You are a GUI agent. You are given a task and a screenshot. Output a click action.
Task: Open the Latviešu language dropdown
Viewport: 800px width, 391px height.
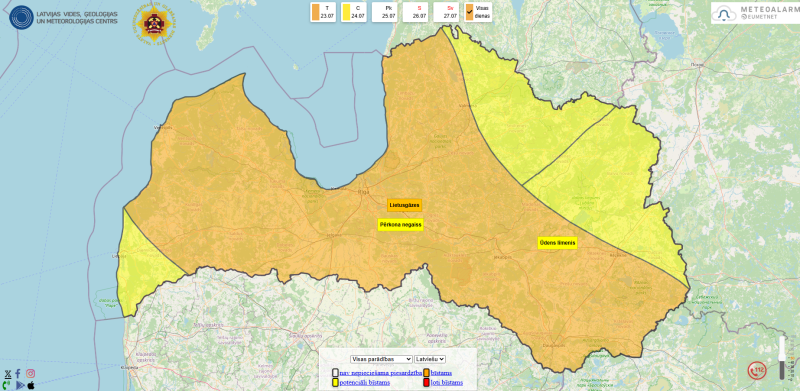click(x=430, y=359)
